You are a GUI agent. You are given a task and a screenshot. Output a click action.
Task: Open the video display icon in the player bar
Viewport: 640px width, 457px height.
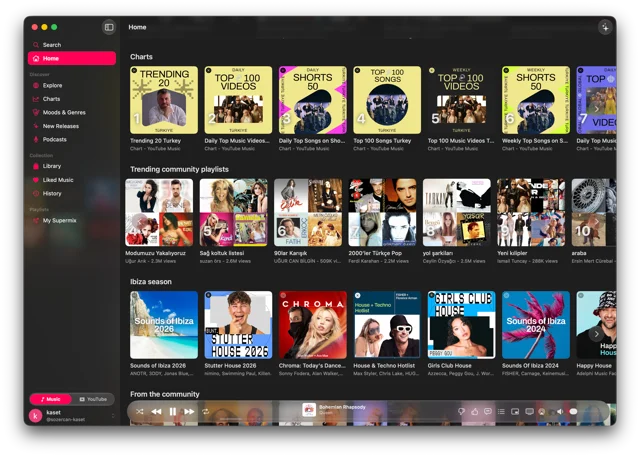click(x=529, y=412)
